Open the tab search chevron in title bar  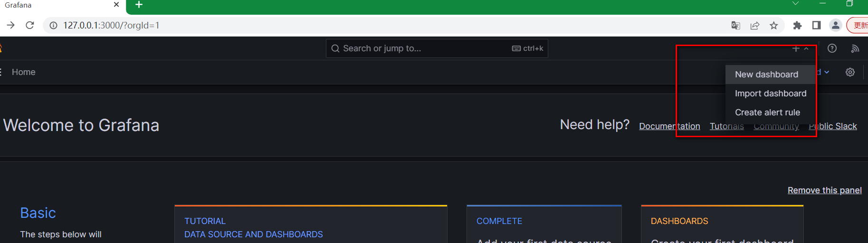(x=795, y=4)
